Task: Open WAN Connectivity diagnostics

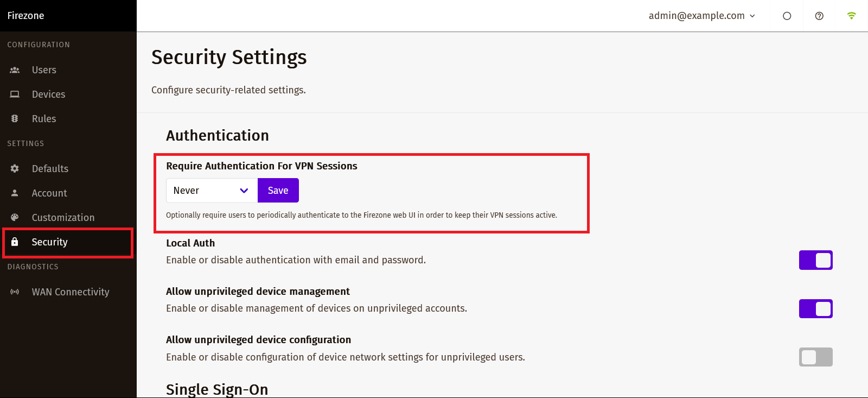Action: pos(68,292)
